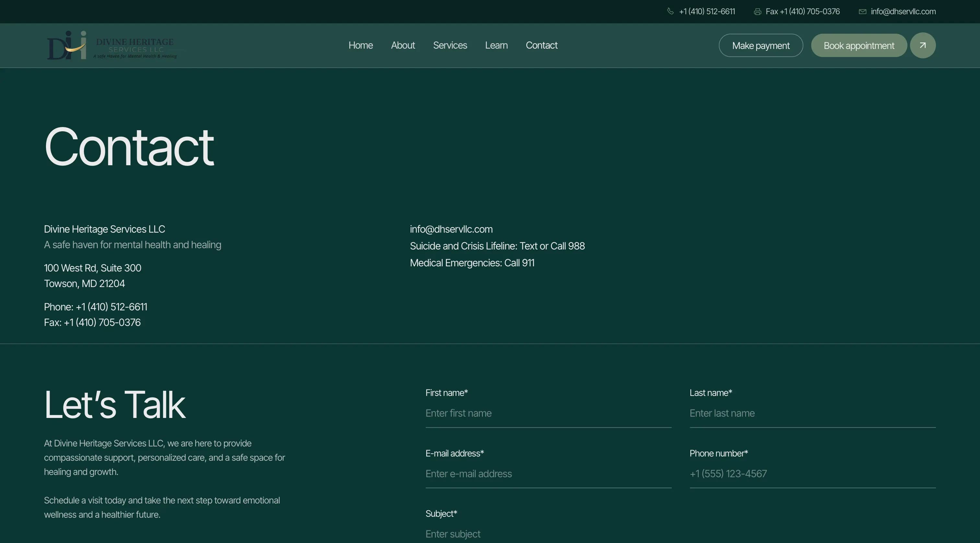The width and height of the screenshot is (980, 543).
Task: Click Medical Emergencies: Call 911 text
Action: (x=472, y=263)
